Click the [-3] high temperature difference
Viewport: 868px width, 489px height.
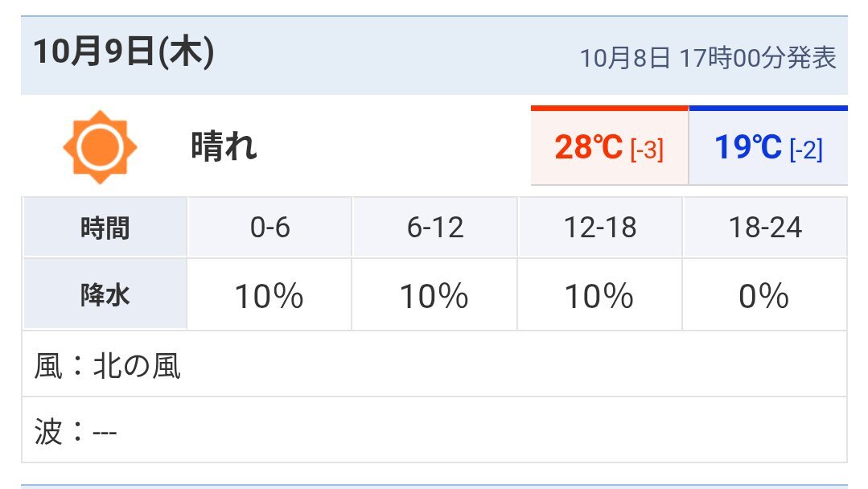click(x=647, y=150)
